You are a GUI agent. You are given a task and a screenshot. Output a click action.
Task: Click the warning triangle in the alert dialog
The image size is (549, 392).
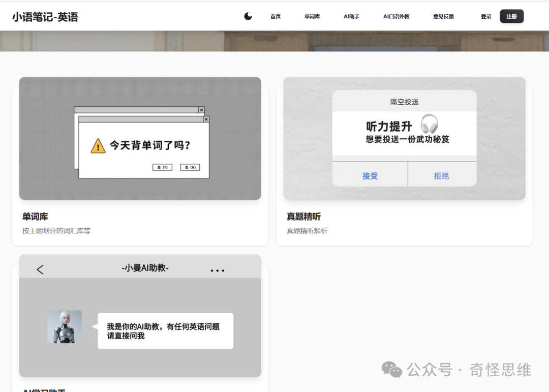97,146
